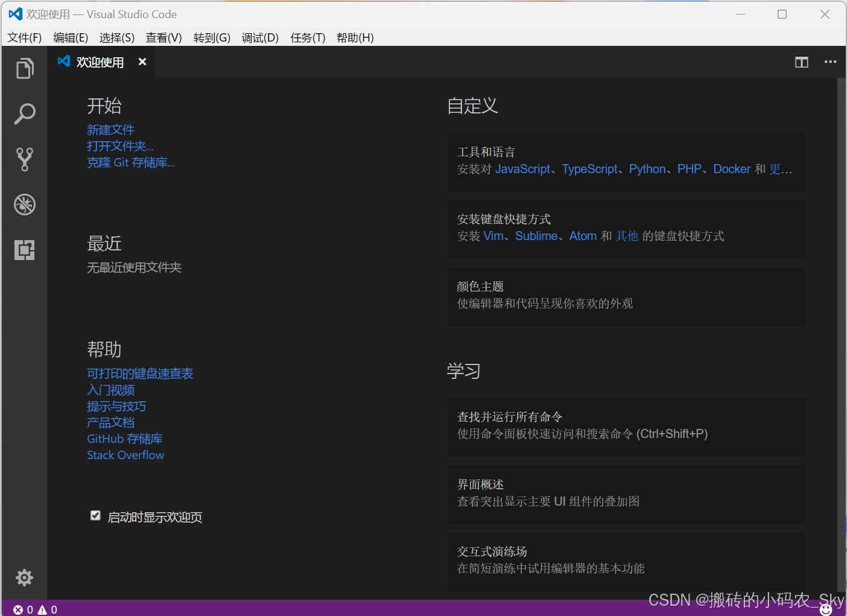Open the 编辑(E) menu

pos(71,37)
